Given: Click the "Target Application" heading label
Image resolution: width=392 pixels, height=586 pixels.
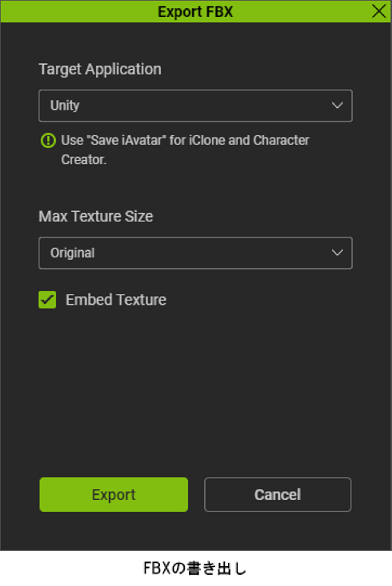Looking at the screenshot, I should (100, 69).
